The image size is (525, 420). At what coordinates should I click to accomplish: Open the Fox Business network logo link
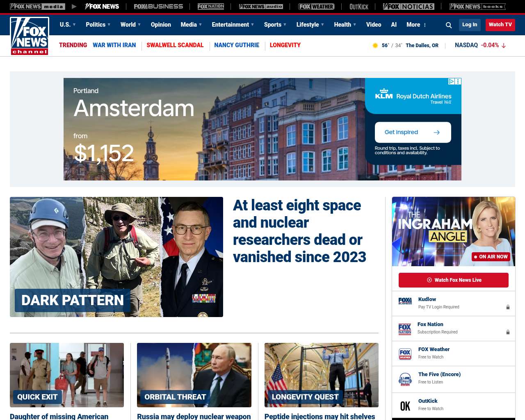[x=158, y=7]
